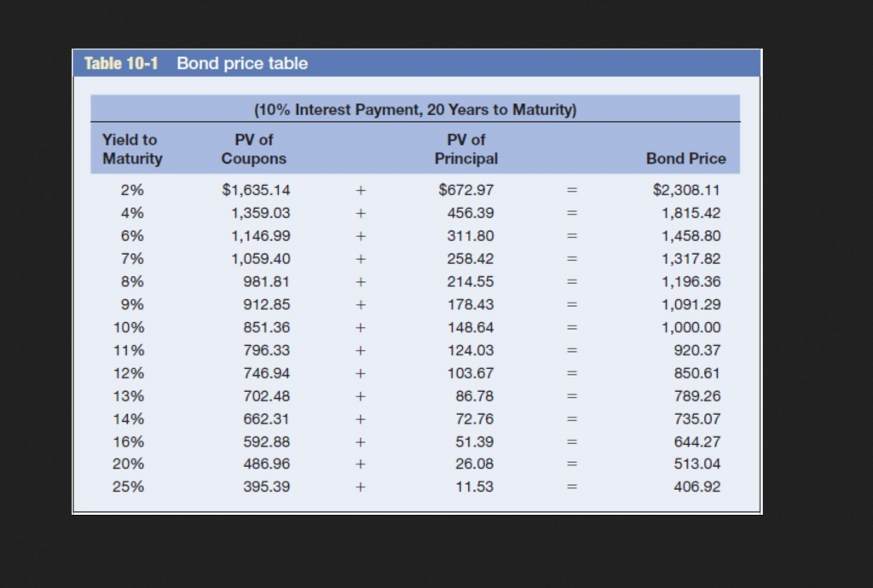This screenshot has height=588, width=873.
Task: Click the 10% yield to maturity entry
Action: (x=132, y=327)
